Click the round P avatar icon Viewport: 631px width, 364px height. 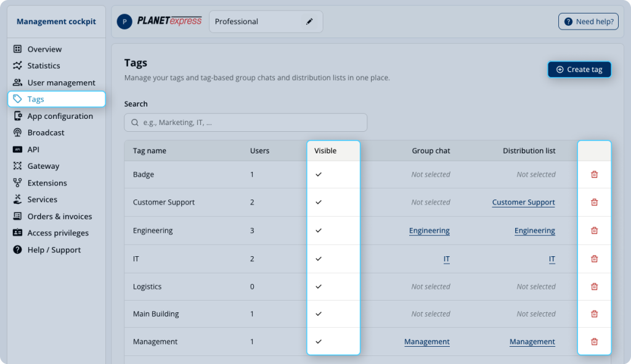[124, 22]
